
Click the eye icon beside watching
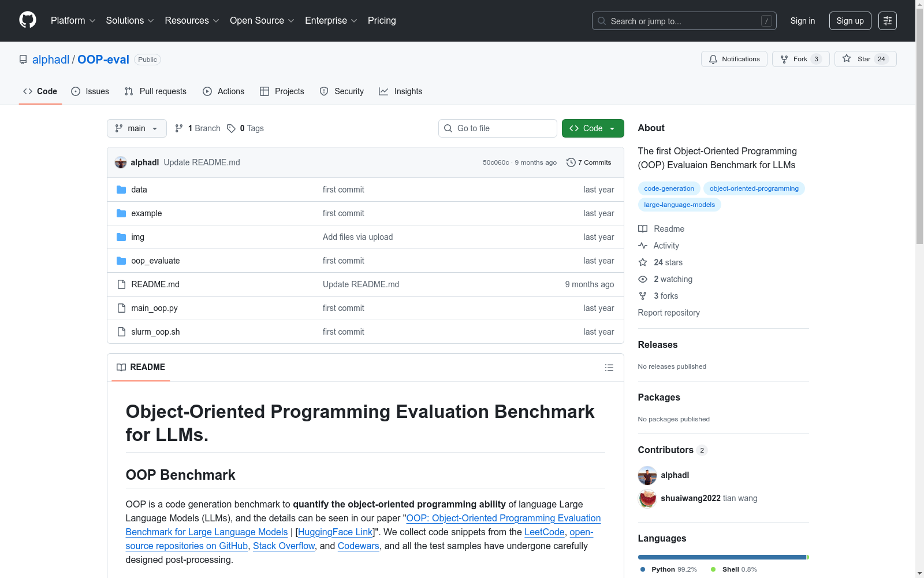tap(643, 279)
